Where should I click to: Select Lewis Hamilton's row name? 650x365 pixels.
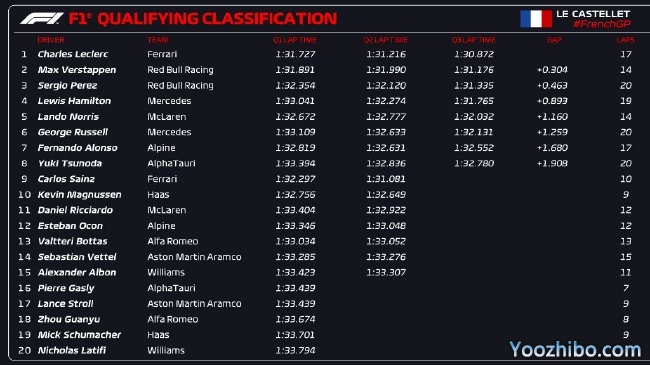[74, 101]
